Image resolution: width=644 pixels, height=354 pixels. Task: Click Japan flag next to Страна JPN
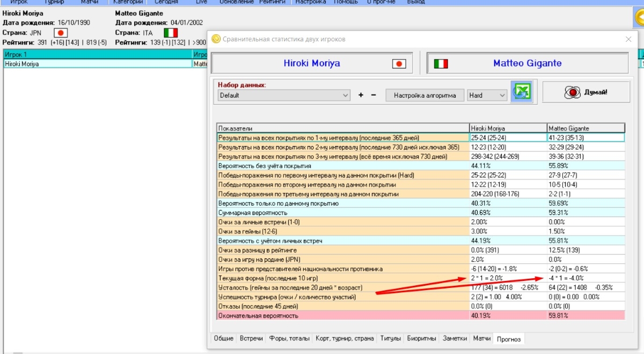[61, 32]
